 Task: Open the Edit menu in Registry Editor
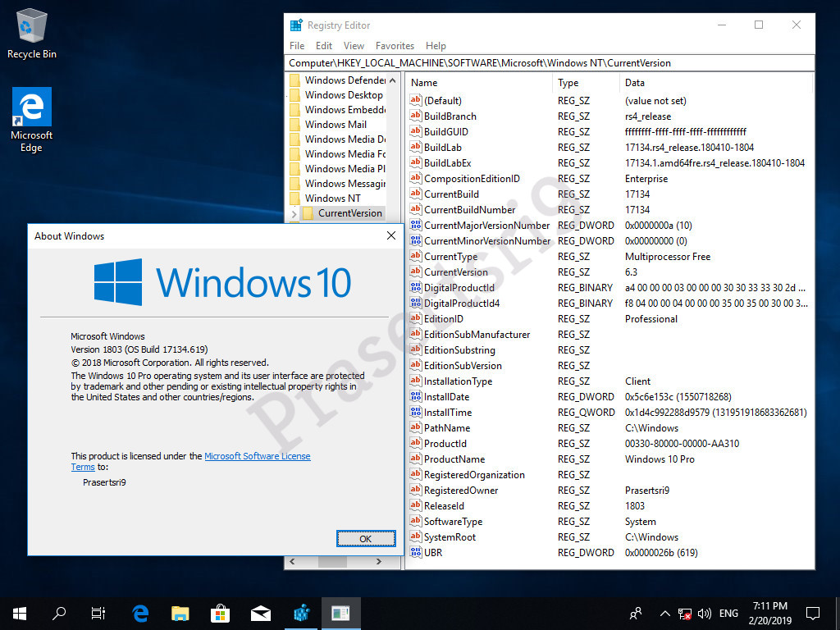[x=323, y=46]
